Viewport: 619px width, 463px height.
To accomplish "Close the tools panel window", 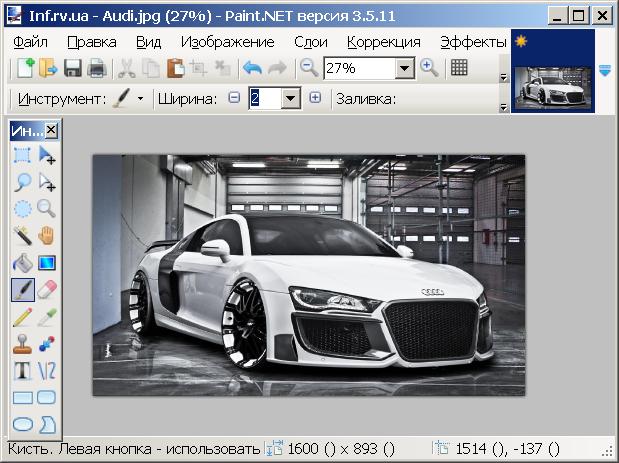I will click(x=51, y=131).
